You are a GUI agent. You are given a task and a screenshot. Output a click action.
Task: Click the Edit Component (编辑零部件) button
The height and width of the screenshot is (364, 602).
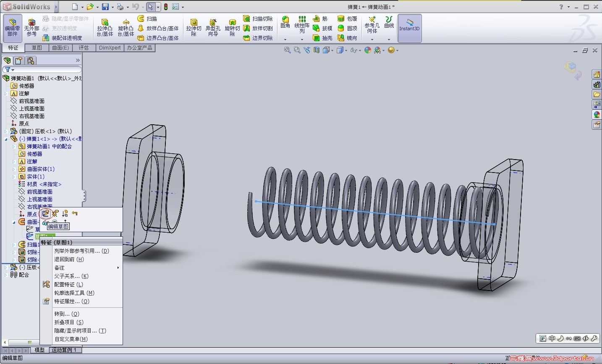tap(12, 28)
